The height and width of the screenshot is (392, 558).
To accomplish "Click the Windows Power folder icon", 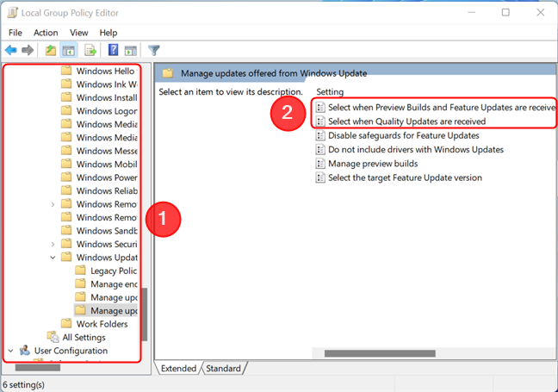I will tap(66, 177).
